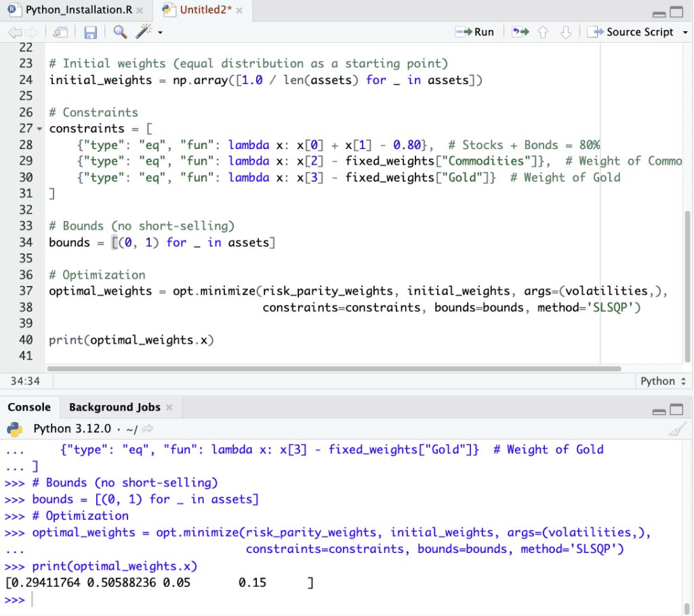Click the show in new window icon
This screenshot has height=616, width=694.
click(x=60, y=32)
